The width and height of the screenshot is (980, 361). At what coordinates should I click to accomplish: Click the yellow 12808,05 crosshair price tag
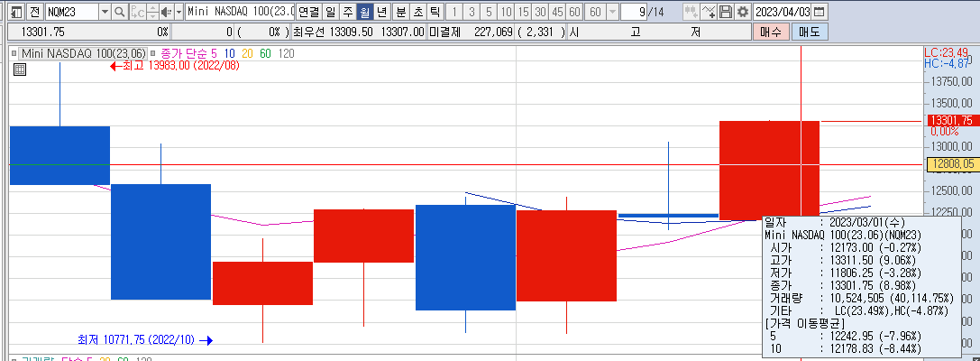[951, 164]
